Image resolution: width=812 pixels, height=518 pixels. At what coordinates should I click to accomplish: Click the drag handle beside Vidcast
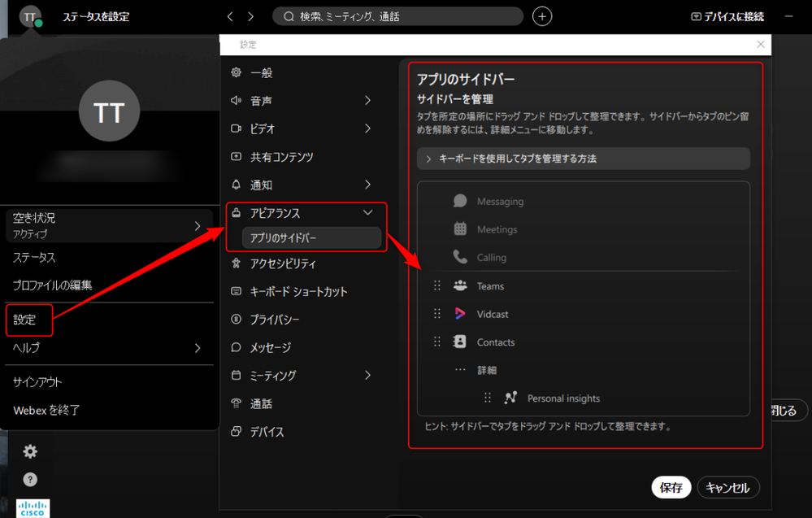tap(437, 313)
